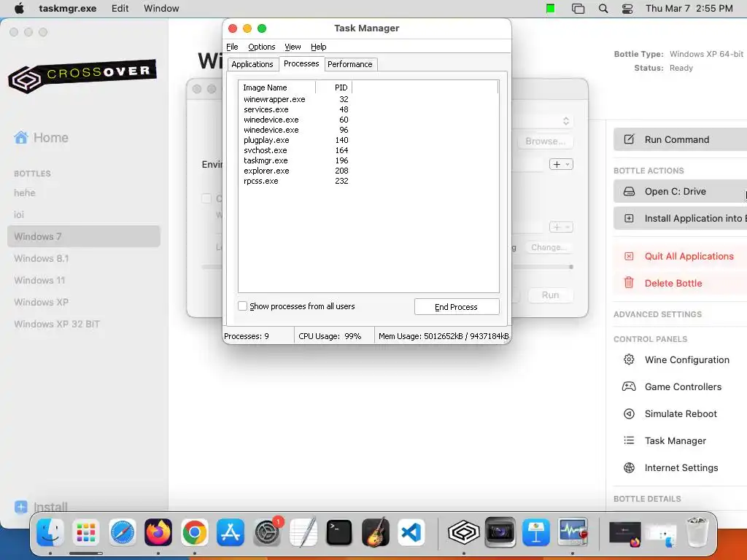Toggle Show processes from all users checkbox
The image size is (747, 560).
(x=242, y=306)
